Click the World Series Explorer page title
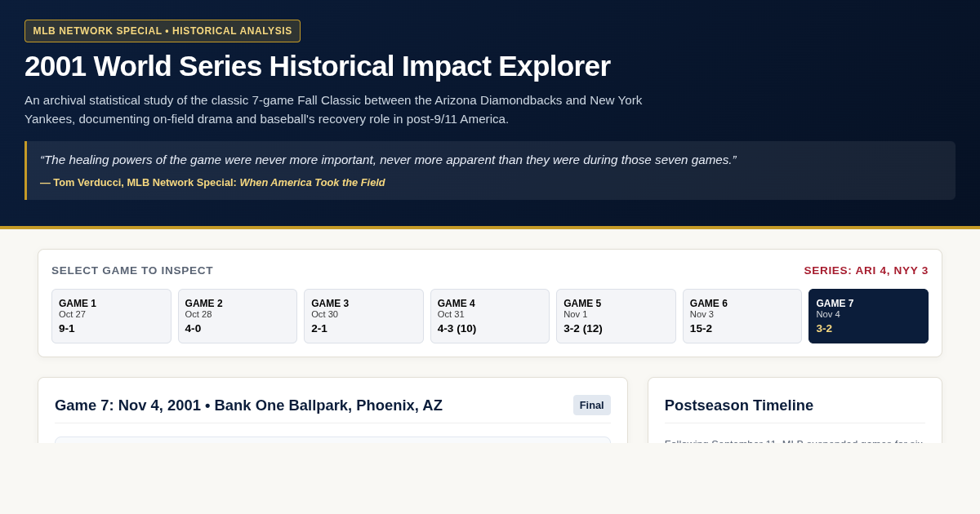 (318, 66)
